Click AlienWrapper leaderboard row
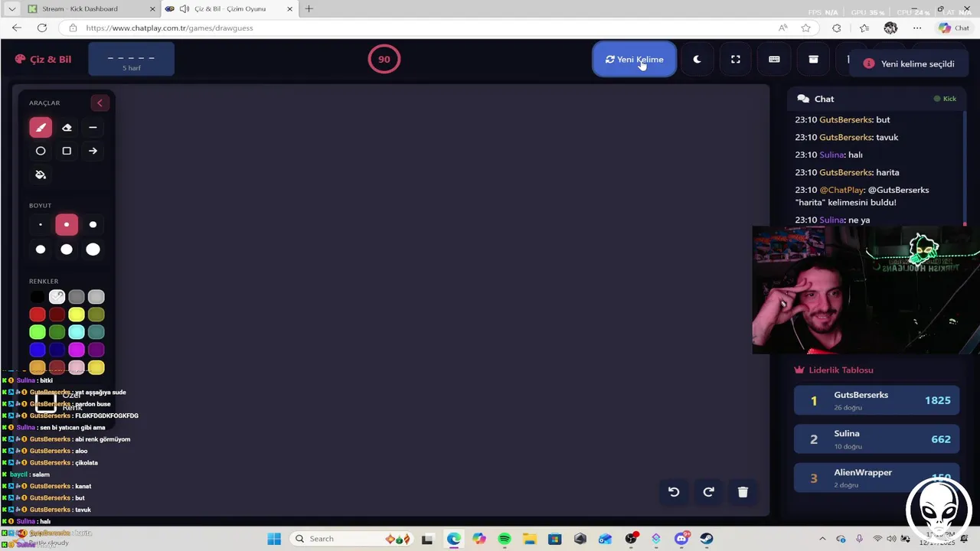980x551 pixels. 877,478
